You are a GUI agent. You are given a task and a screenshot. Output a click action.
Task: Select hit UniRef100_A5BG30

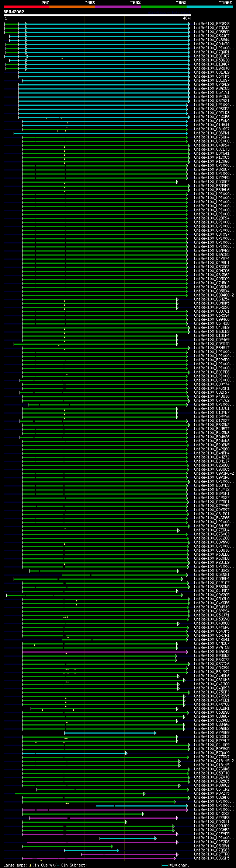pos(212,60)
